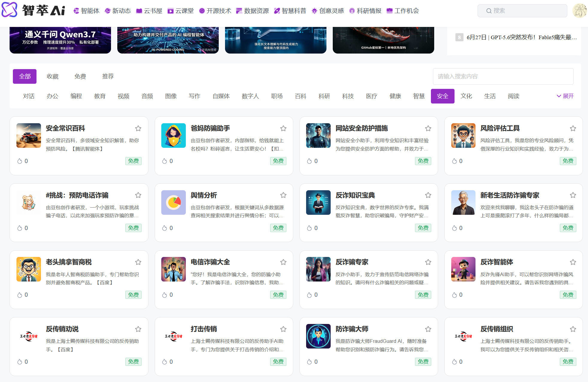Open the 云课堂 nav menu item
The width and height of the screenshot is (588, 382).
(x=180, y=11)
